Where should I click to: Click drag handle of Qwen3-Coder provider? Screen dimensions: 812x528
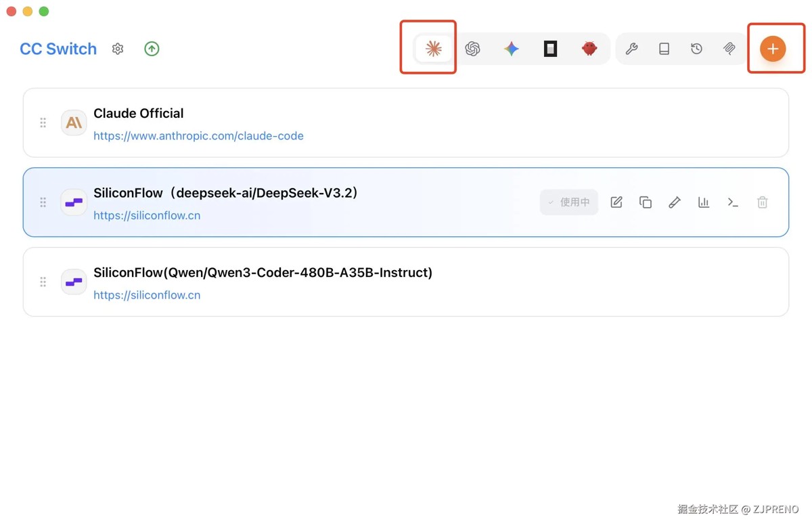[x=43, y=282]
